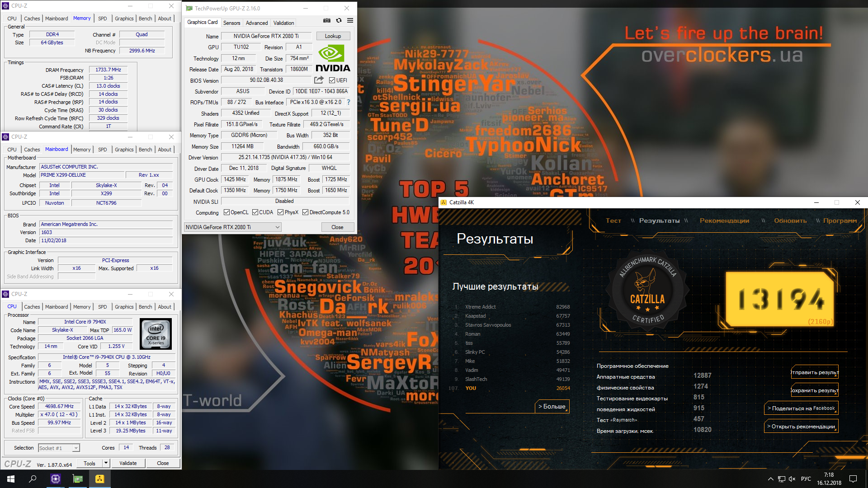Click the Validate button in CPU-Z
Screen dimensions: 868x488
(x=128, y=463)
